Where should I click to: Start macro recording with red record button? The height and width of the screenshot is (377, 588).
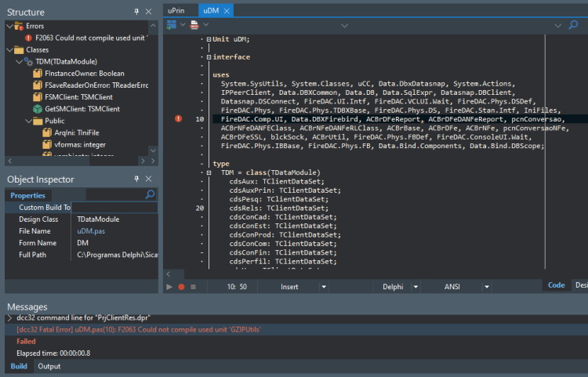(182, 287)
